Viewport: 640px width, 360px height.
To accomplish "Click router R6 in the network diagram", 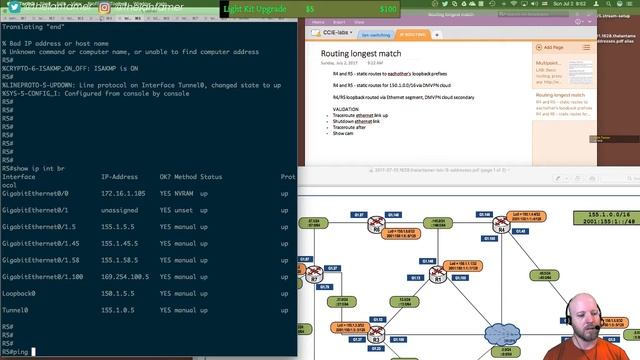I will 376,224.
